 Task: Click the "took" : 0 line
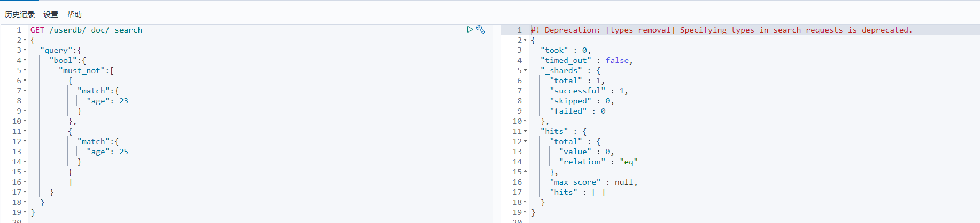click(x=566, y=50)
